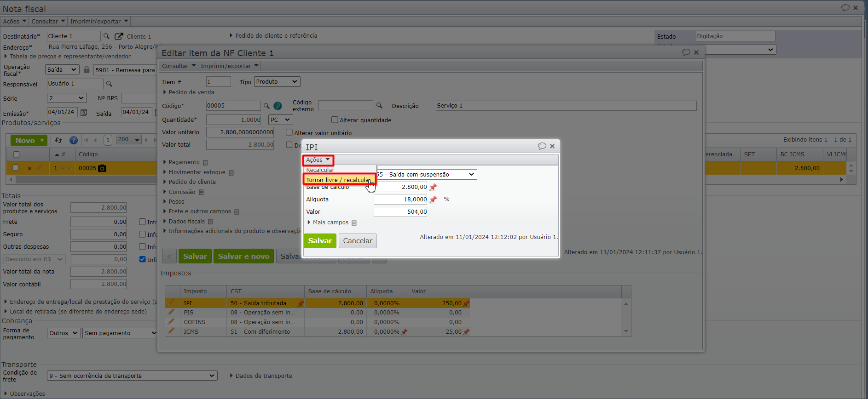Click the note icon beside Pagamento section
Image resolution: width=868 pixels, height=399 pixels.
click(x=205, y=163)
